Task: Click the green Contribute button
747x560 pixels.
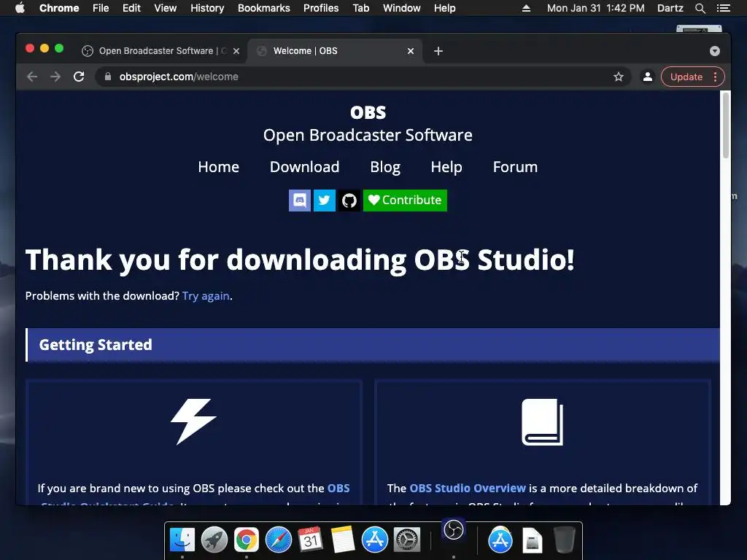Action: 405,200
